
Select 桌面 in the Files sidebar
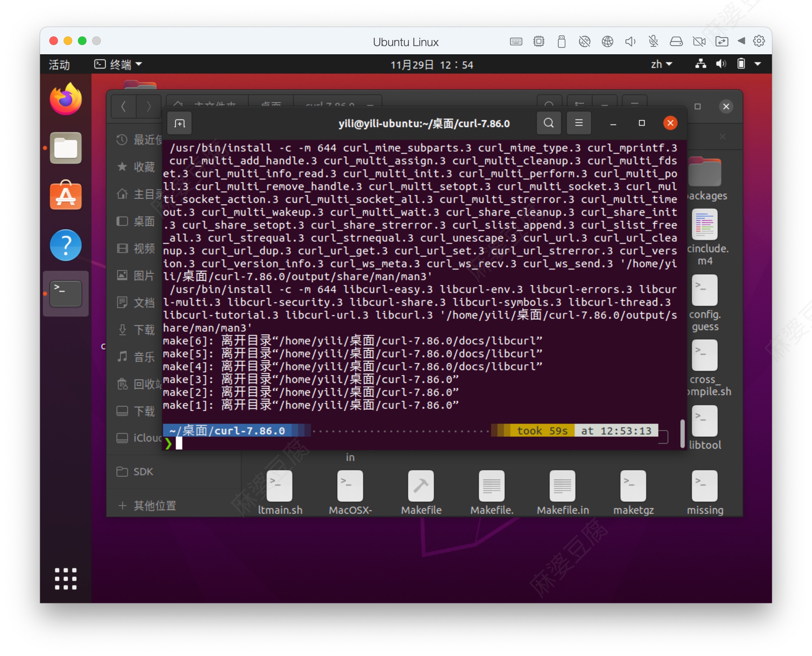(136, 221)
